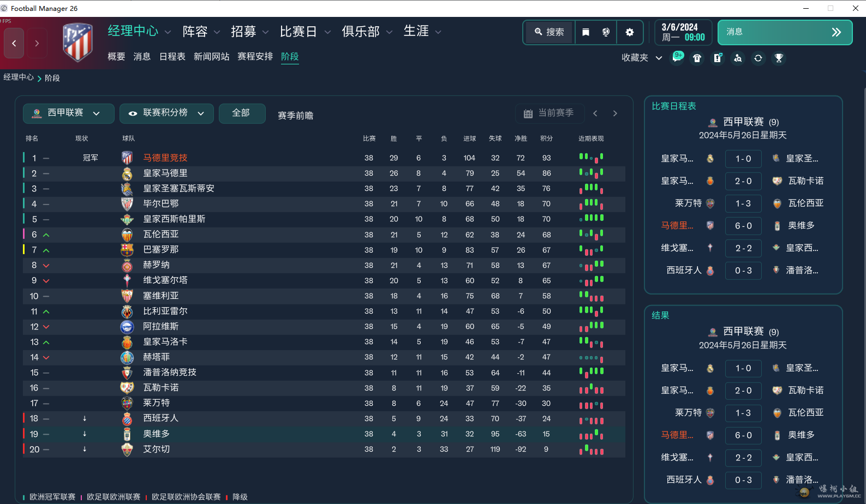
Task: Click the Real Betis crest in row 5
Action: [127, 219]
